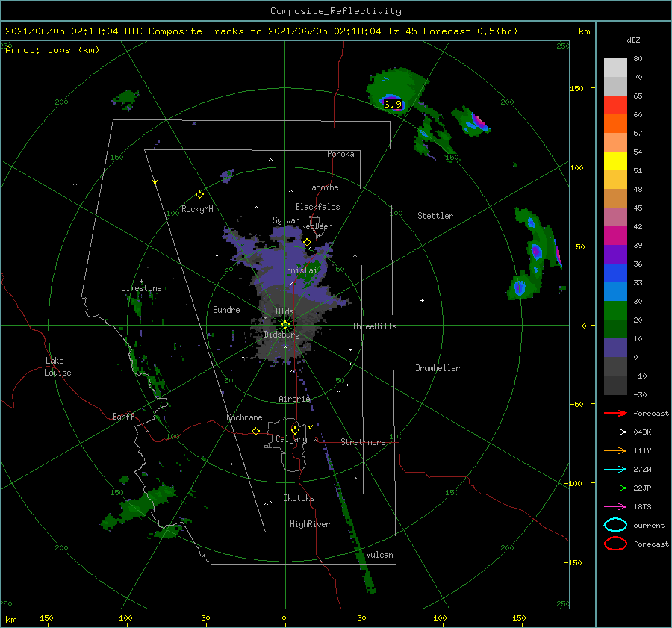672x628 pixels.
Task: Click the Limestone label
Action: (x=141, y=288)
